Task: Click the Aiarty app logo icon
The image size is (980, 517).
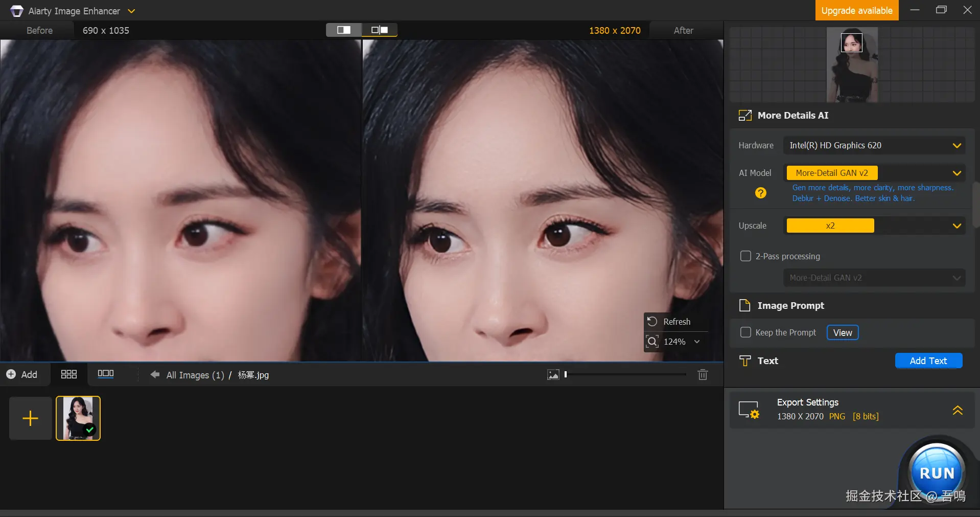Action: click(17, 11)
